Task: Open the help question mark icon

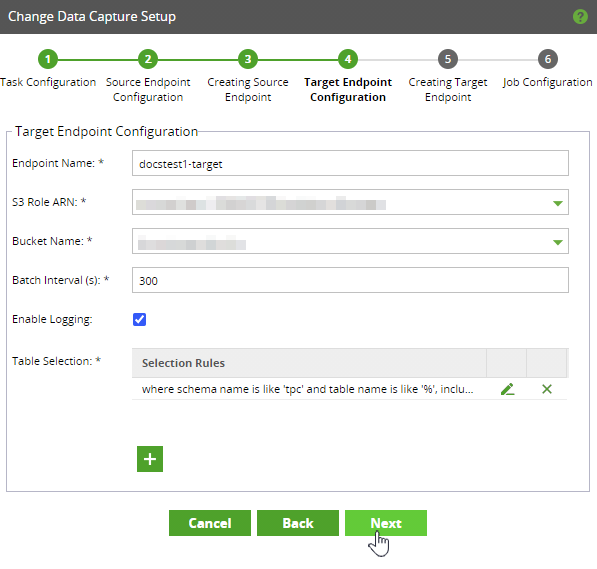Action: pos(580,16)
